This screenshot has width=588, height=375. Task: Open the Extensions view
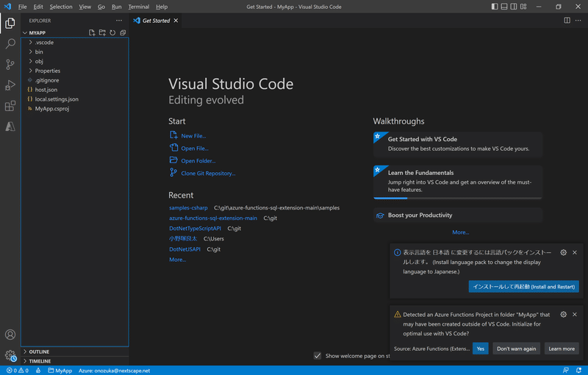coord(10,106)
